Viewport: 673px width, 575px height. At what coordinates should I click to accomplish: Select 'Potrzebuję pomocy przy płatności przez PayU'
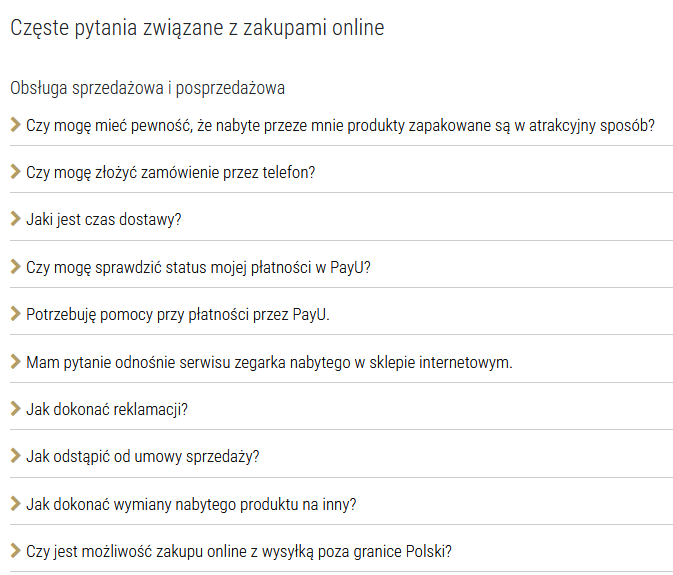coord(178,314)
